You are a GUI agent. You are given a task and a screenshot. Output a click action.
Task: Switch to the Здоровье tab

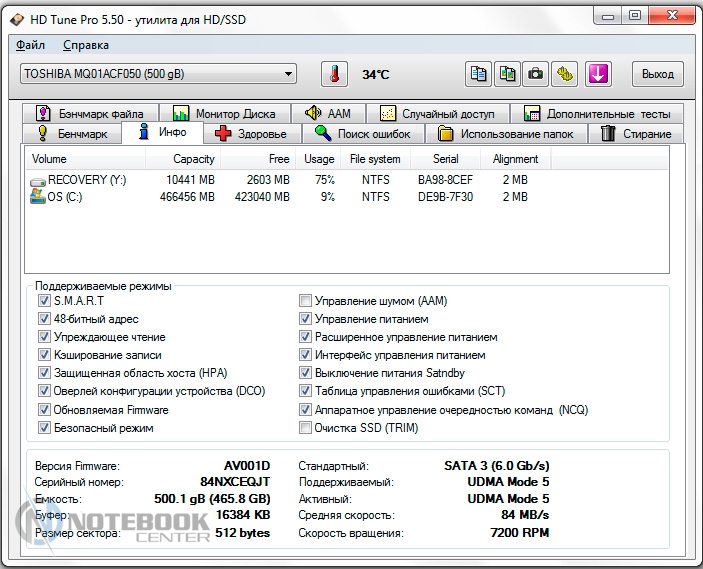coord(252,134)
